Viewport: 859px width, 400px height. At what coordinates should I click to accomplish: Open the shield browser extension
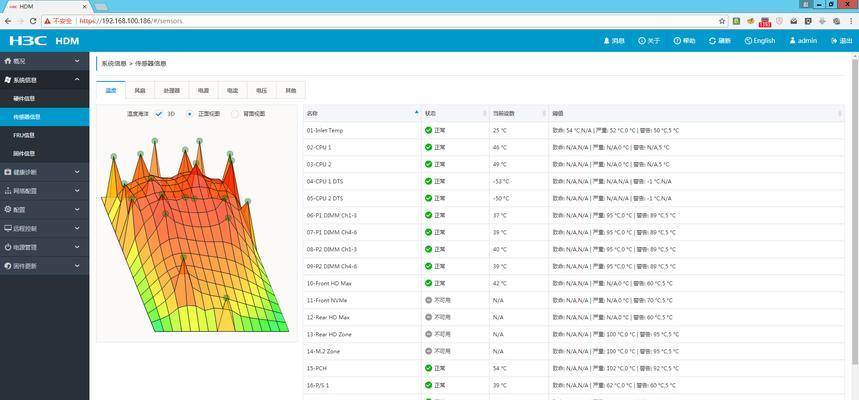coord(779,21)
